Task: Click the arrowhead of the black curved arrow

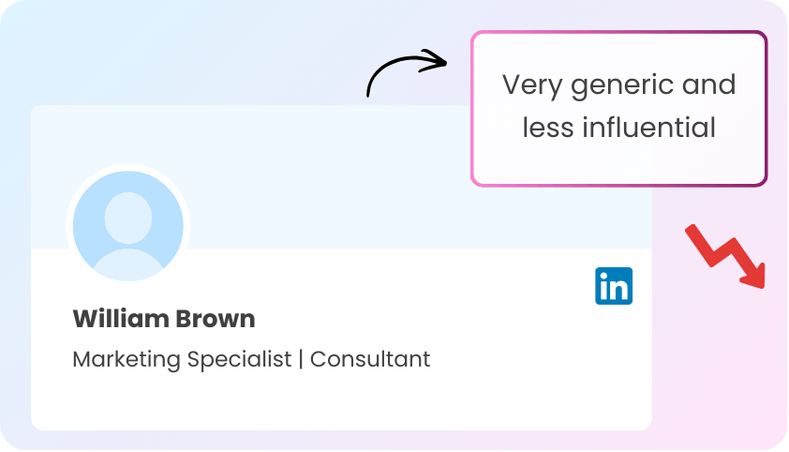Action: pyautogui.click(x=436, y=60)
